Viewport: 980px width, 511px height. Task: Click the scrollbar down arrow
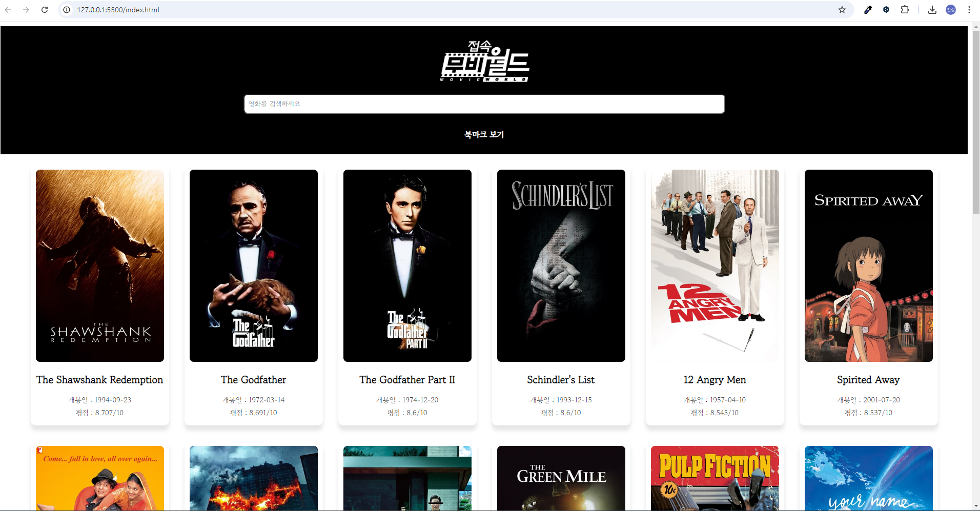(x=976, y=506)
